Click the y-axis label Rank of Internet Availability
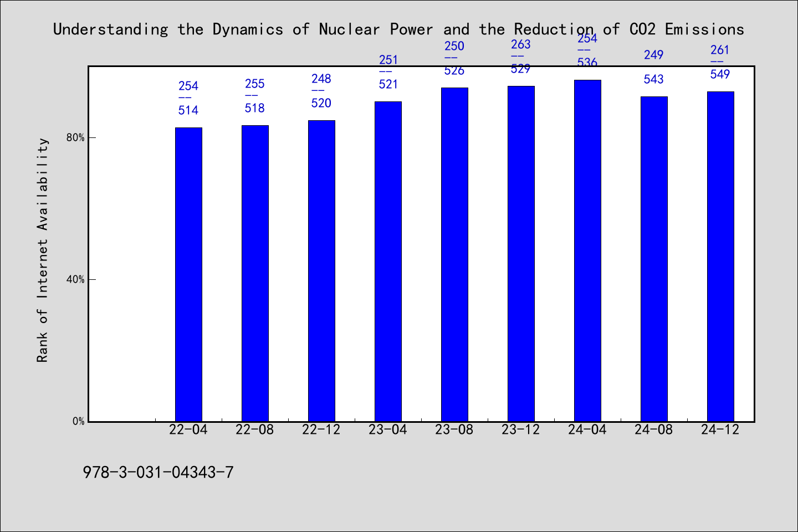This screenshot has height=532, width=798. 43,250
